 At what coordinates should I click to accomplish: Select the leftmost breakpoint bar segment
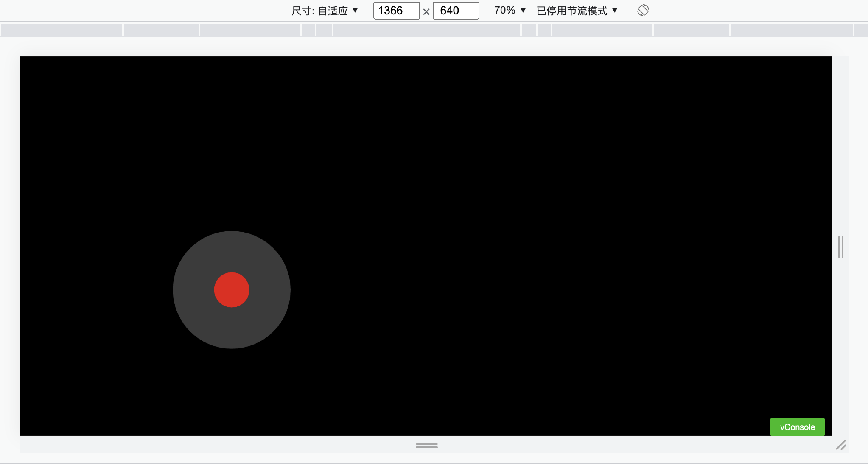(x=62, y=31)
